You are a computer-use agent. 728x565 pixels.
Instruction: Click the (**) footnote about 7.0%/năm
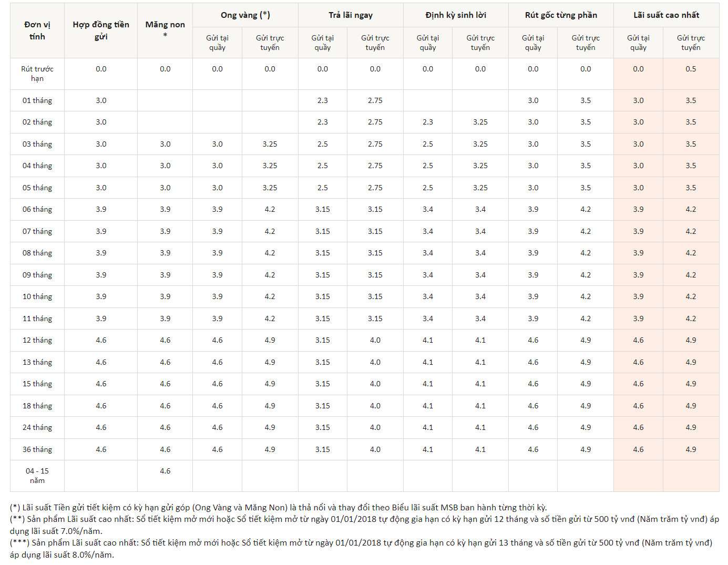[x=364, y=525]
